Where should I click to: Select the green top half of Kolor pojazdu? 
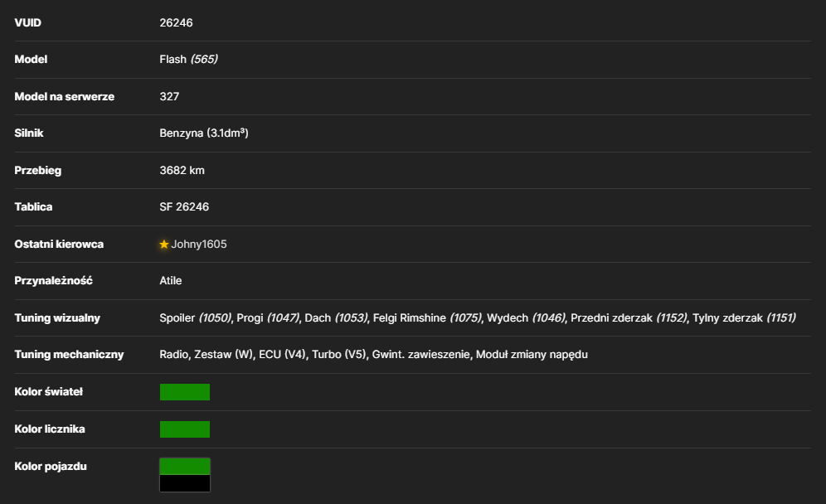[185, 467]
